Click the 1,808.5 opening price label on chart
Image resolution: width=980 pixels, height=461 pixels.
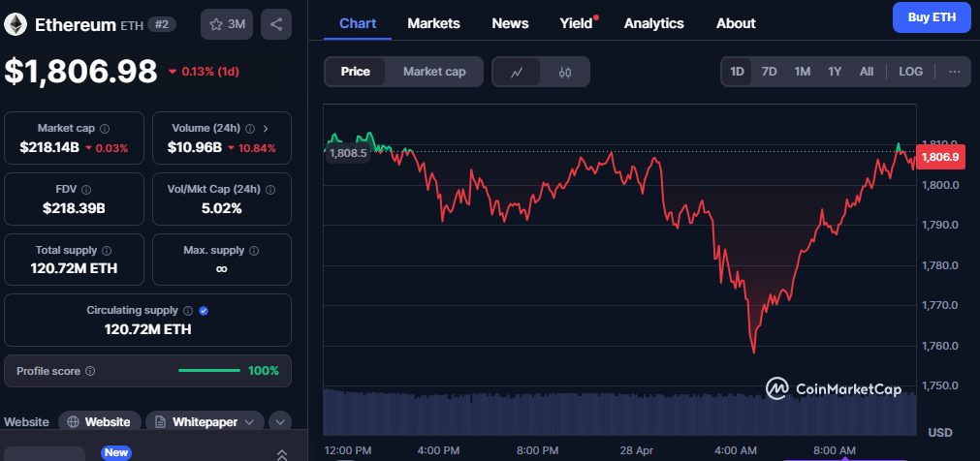348,153
